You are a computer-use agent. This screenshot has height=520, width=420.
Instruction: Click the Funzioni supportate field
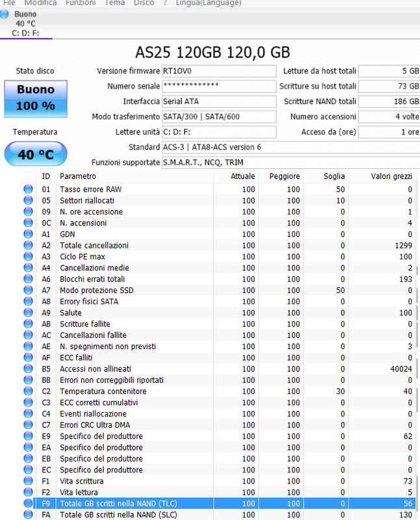point(291,162)
